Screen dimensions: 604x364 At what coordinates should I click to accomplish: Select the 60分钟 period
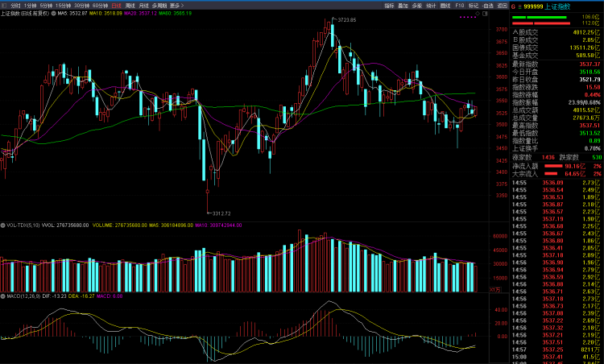(101, 5)
